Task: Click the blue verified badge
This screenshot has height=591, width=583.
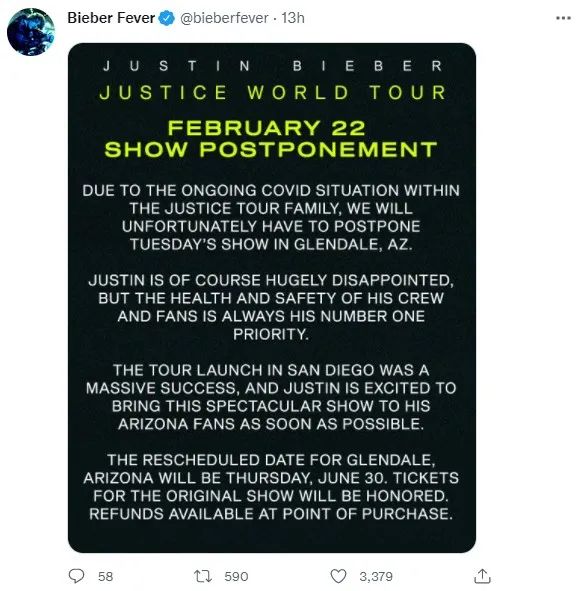Action: tap(166, 18)
